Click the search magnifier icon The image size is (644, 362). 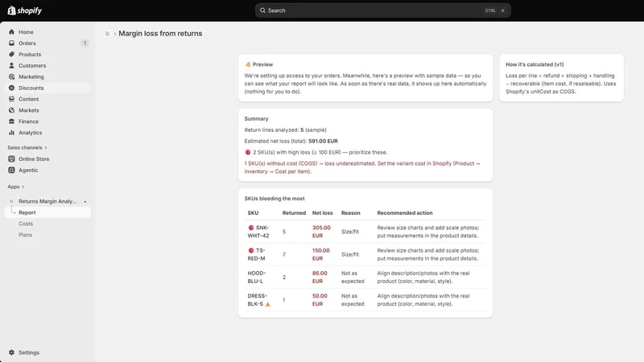point(263,10)
